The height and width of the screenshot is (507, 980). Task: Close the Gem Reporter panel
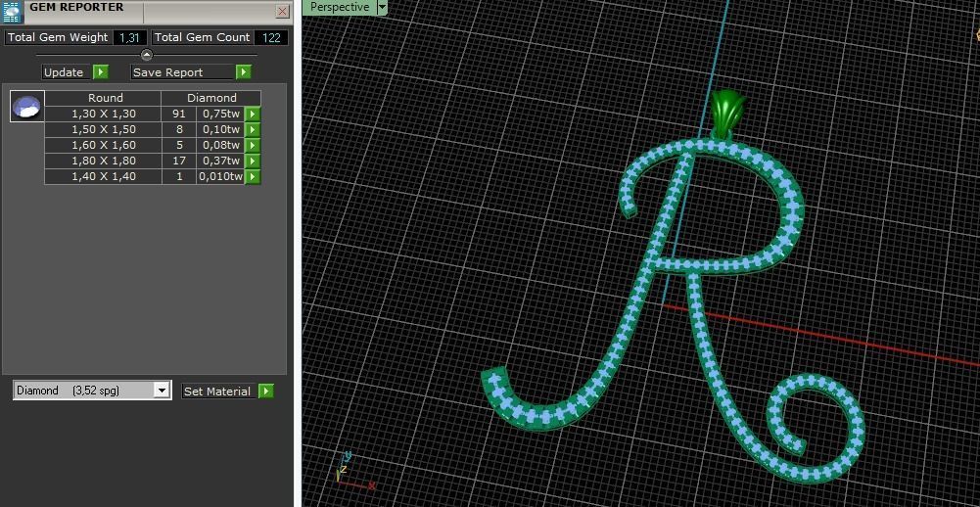(283, 11)
